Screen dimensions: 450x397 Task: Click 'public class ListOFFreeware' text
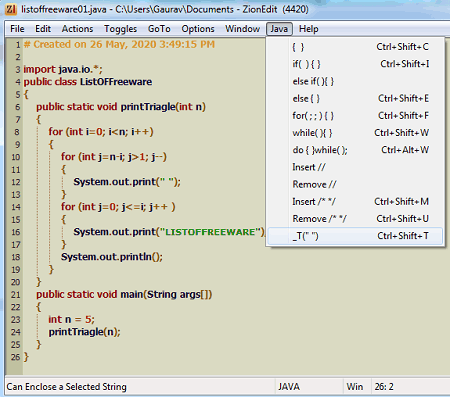pos(88,82)
